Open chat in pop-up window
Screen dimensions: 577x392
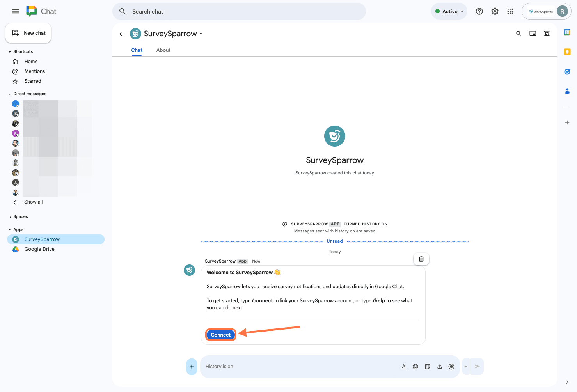(533, 34)
